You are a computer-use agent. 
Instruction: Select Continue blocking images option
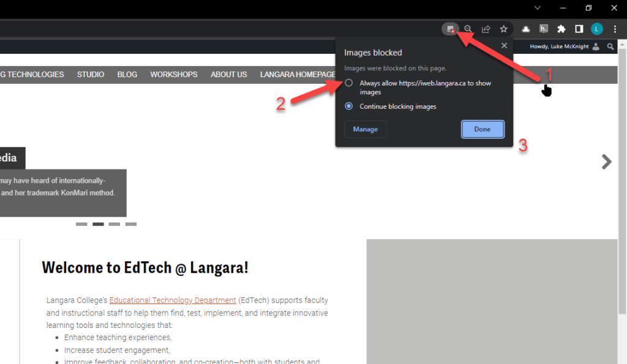tap(349, 106)
